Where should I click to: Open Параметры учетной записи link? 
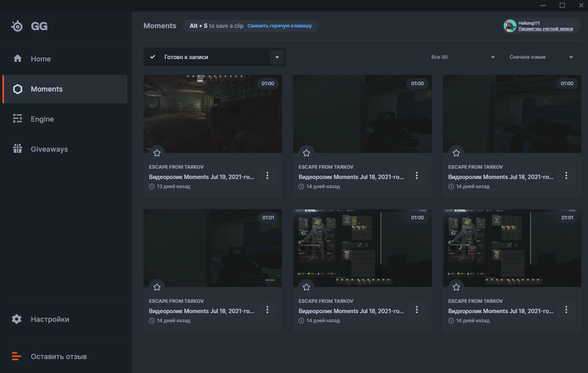(x=545, y=29)
